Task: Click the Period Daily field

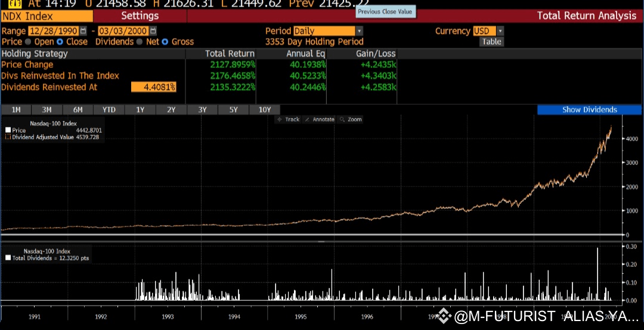Action: 324,31
